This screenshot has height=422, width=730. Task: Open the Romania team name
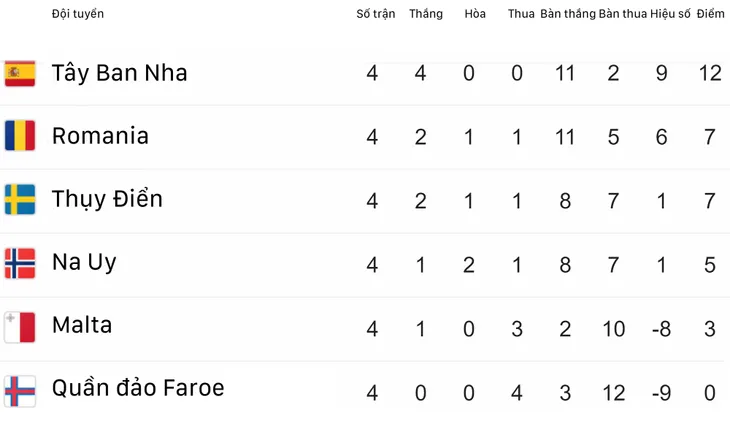click(x=100, y=136)
